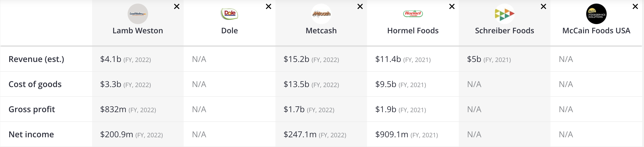
Task: Click the Lamb Weston company logo
Action: pyautogui.click(x=138, y=14)
